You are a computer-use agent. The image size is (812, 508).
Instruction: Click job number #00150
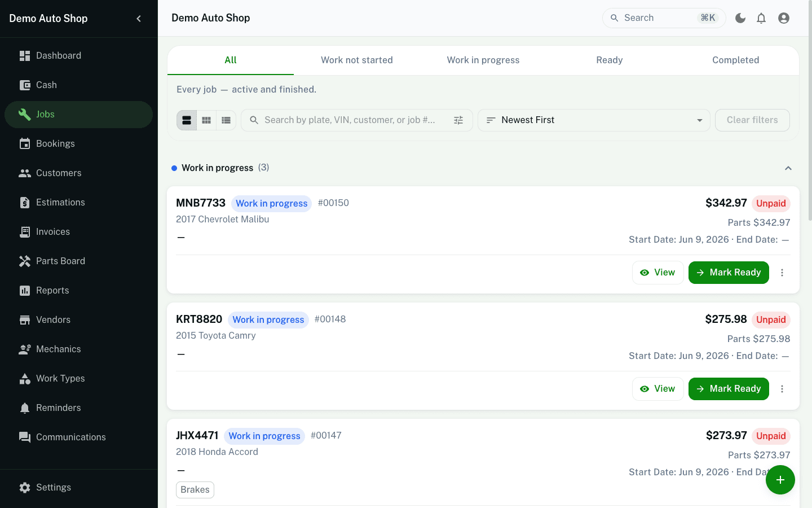click(x=333, y=203)
